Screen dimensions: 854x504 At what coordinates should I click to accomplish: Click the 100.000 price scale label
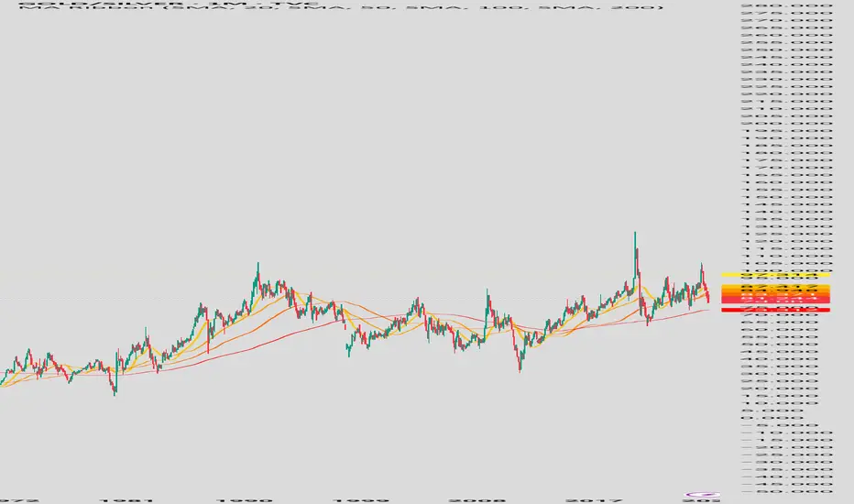787,269
